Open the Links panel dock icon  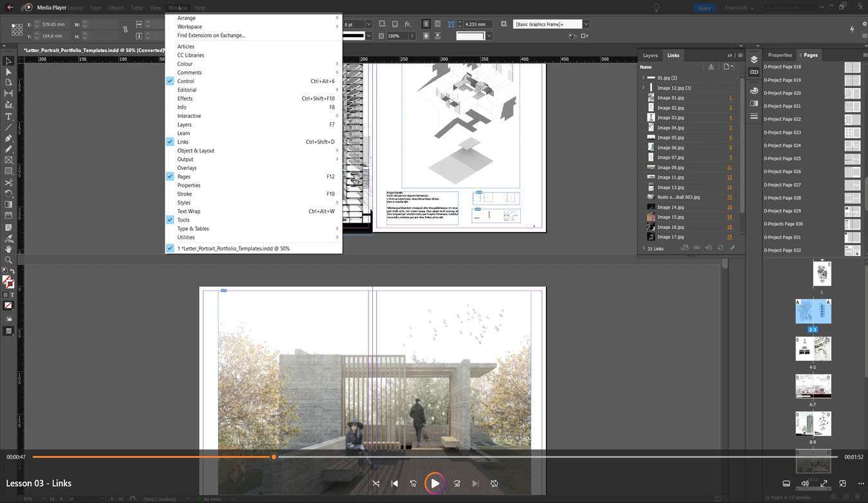pyautogui.click(x=754, y=72)
